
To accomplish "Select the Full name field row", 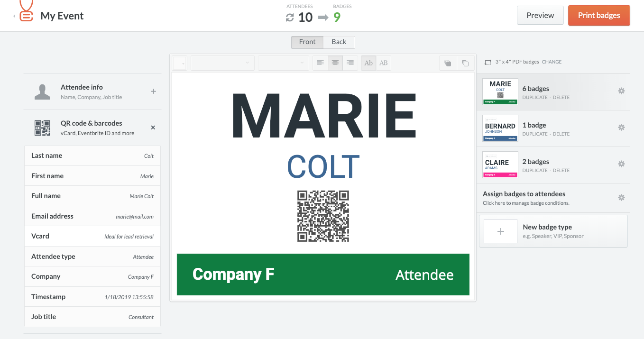I will click(x=92, y=196).
